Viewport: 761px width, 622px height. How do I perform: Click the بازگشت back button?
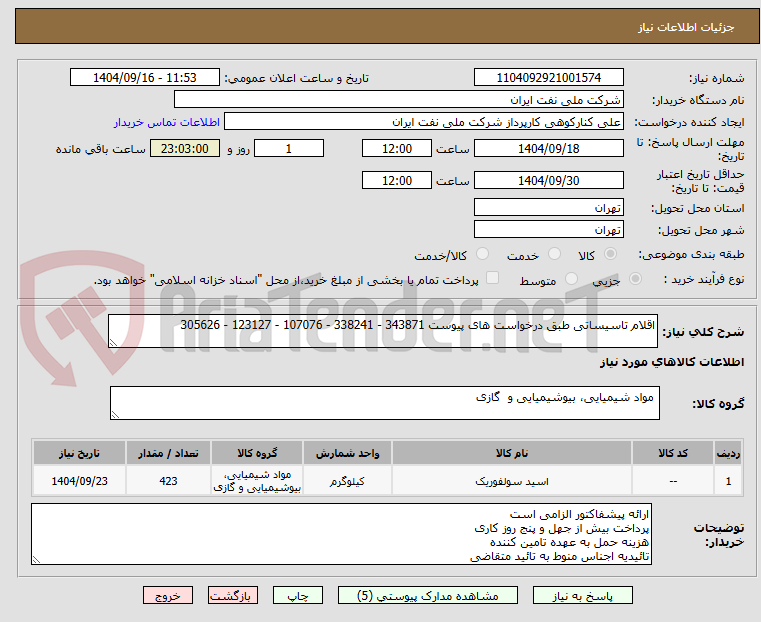[233, 595]
